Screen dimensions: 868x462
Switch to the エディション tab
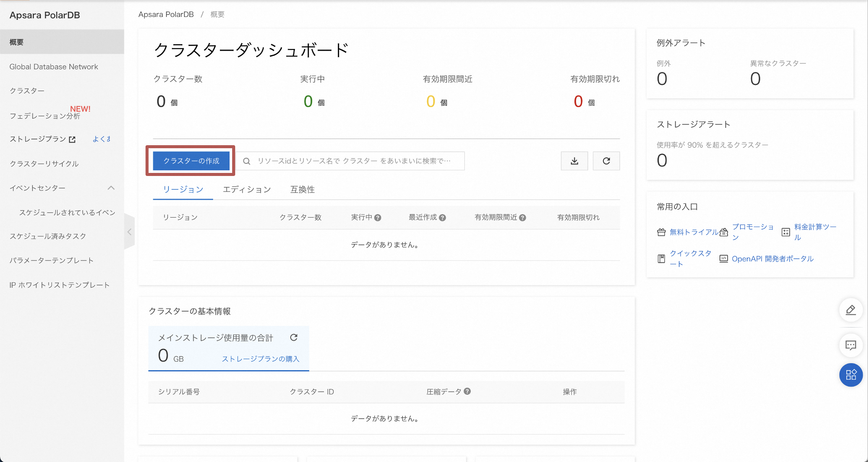tap(246, 189)
